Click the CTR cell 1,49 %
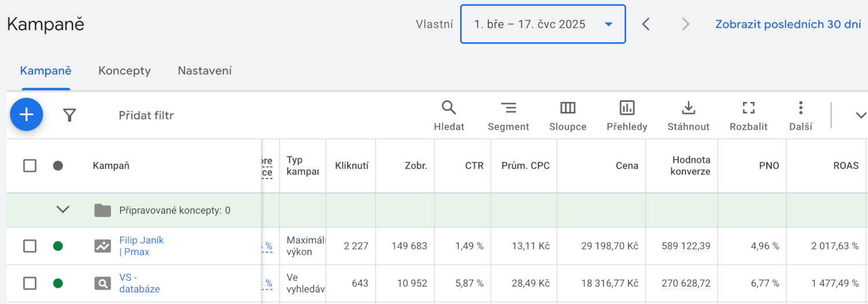Image resolution: width=868 pixels, height=304 pixels. point(469,246)
